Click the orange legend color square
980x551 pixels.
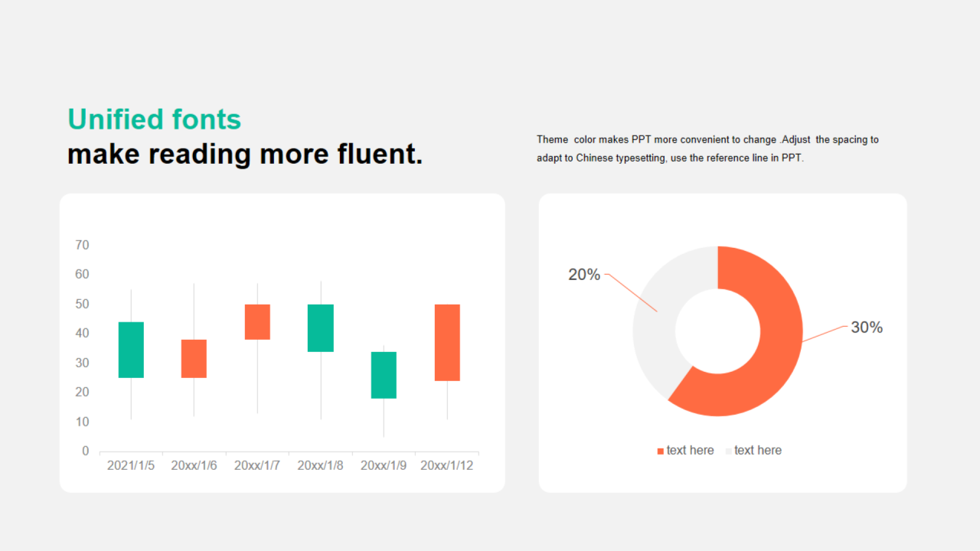[661, 452]
